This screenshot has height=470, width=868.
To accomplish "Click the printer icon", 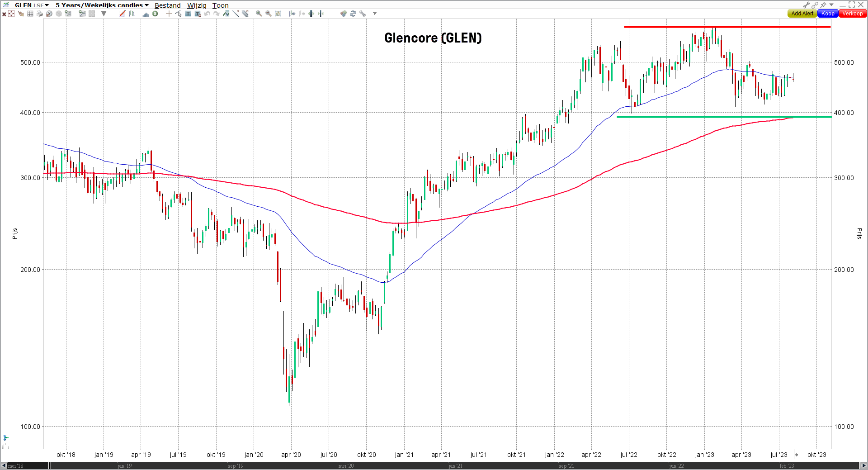I will [x=40, y=14].
